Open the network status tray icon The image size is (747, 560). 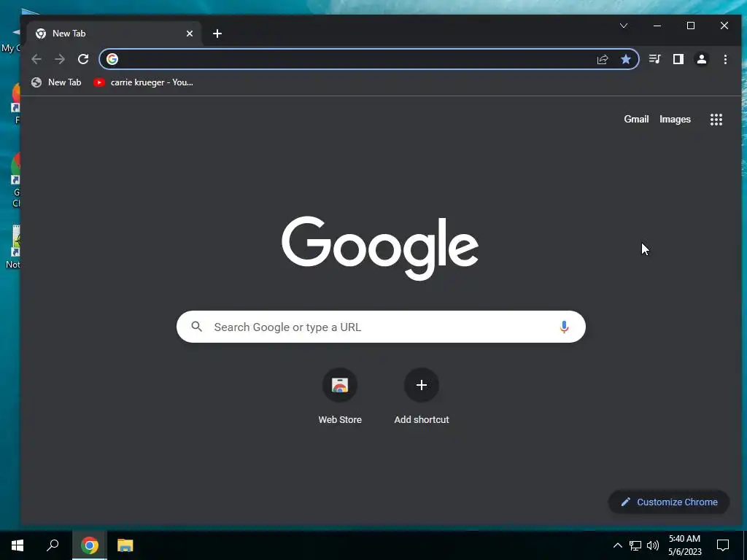635,545
